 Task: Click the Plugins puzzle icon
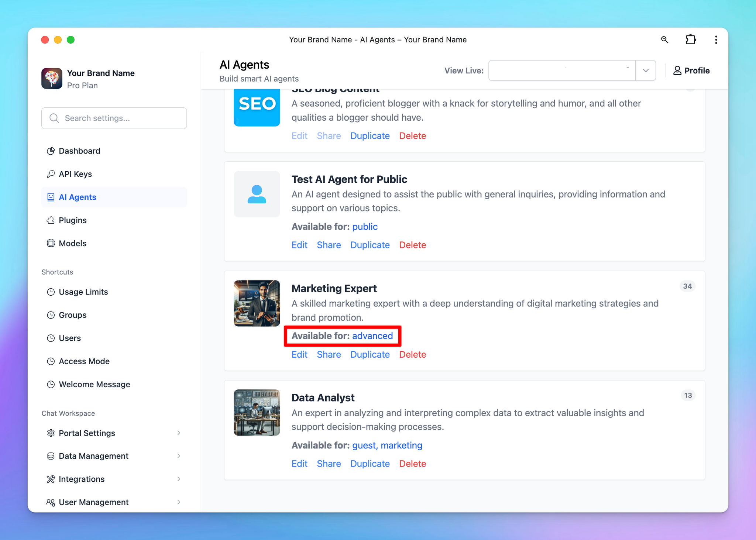pyautogui.click(x=51, y=220)
